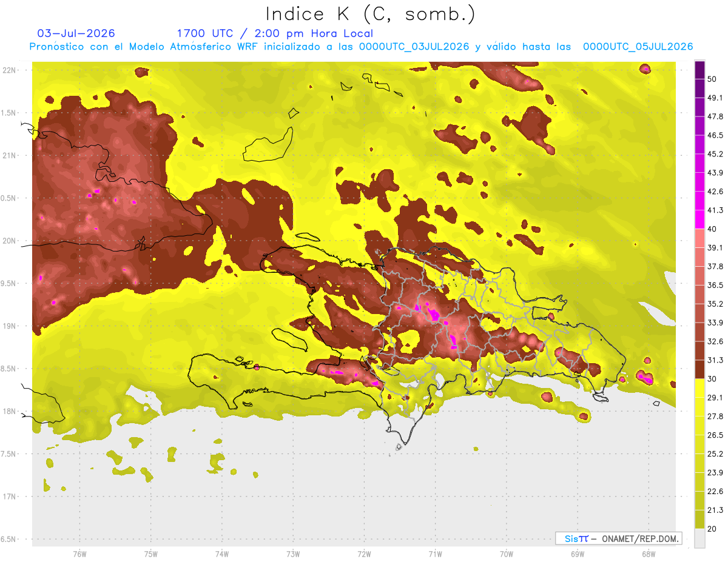Click the darkest purple swatch above 50

click(x=699, y=70)
